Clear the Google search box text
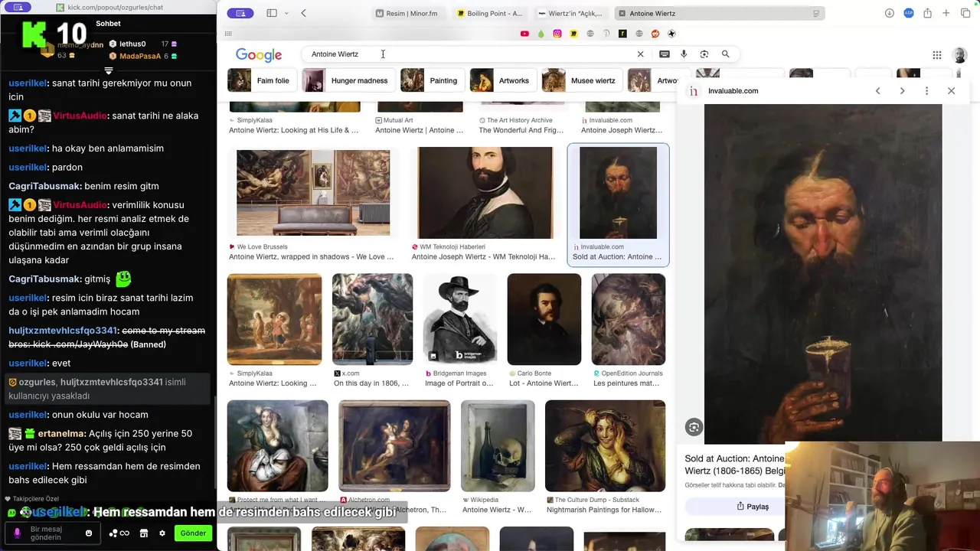 click(641, 54)
